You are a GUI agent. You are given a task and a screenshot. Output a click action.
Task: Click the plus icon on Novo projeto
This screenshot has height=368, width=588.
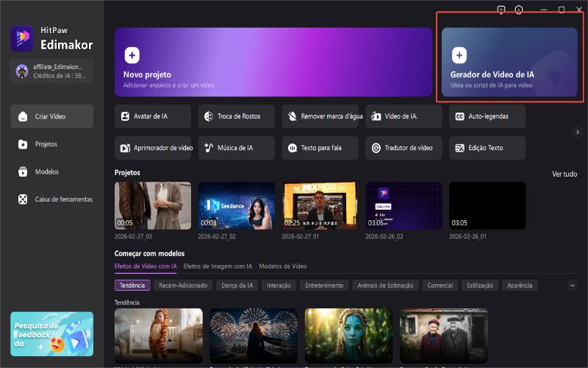[132, 55]
